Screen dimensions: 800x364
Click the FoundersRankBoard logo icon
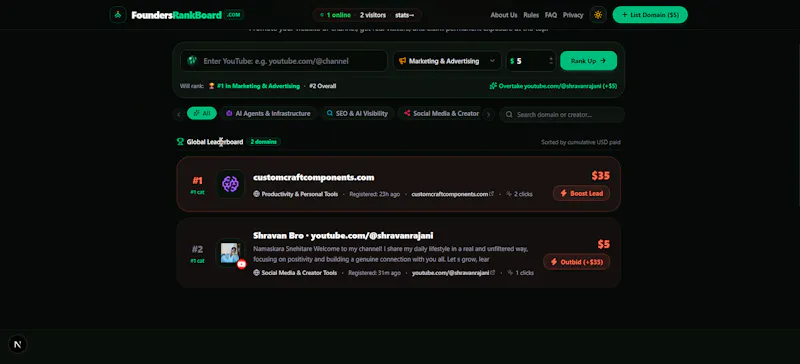(118, 15)
